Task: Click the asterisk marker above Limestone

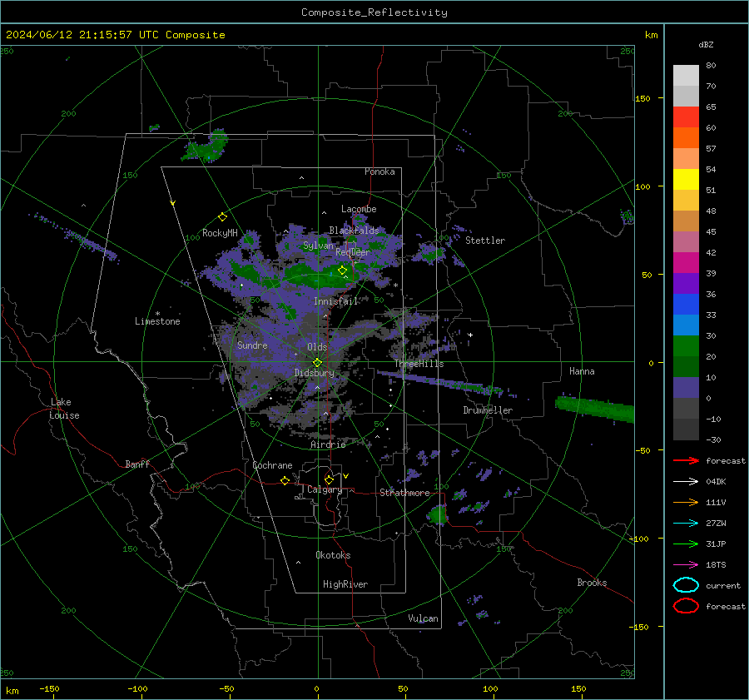Action: (x=157, y=314)
